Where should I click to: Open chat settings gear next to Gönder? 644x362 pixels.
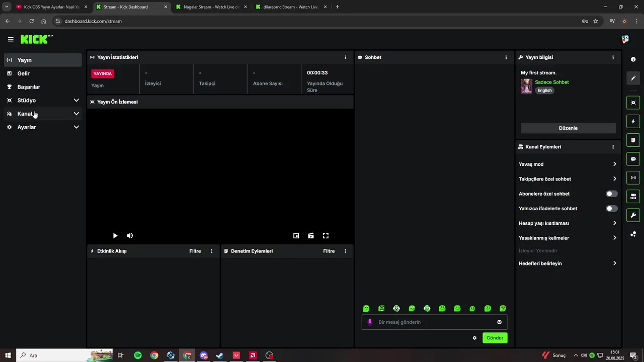point(474,338)
